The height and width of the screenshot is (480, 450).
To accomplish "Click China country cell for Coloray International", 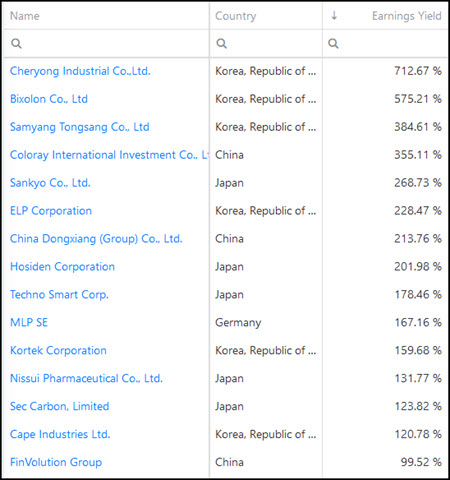I will click(229, 155).
